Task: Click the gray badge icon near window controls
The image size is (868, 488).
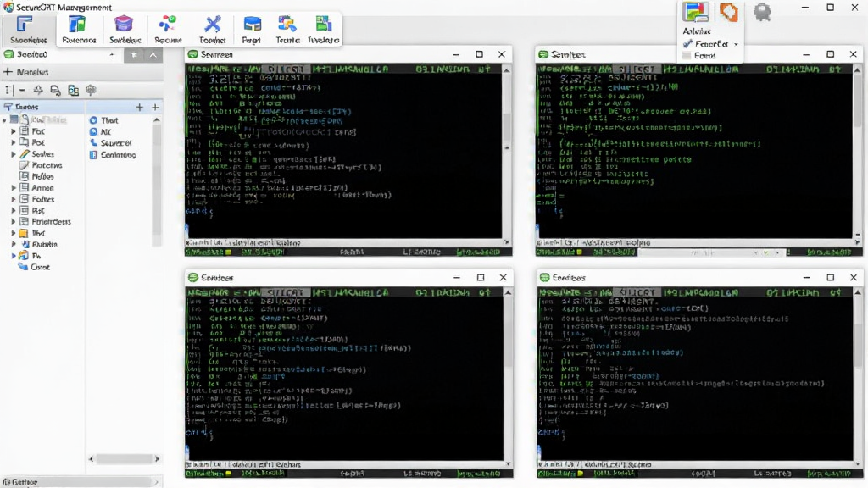Action: 762,12
